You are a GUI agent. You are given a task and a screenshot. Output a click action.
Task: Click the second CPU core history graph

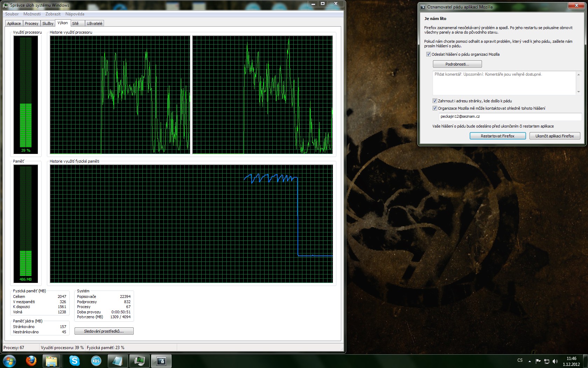[262, 95]
